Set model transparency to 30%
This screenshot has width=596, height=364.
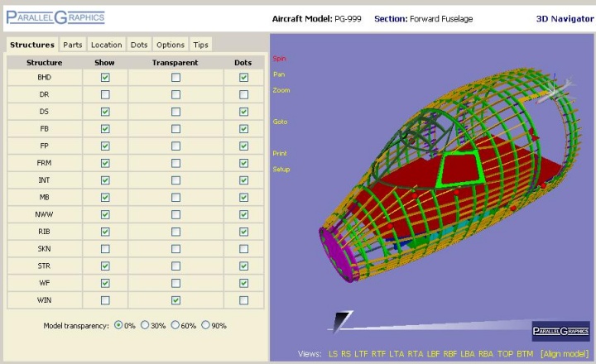tap(146, 325)
